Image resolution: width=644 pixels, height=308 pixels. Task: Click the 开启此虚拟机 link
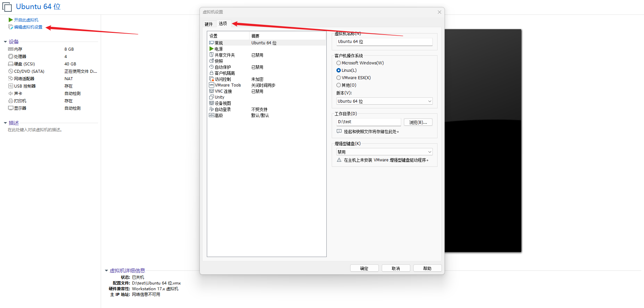(x=26, y=20)
